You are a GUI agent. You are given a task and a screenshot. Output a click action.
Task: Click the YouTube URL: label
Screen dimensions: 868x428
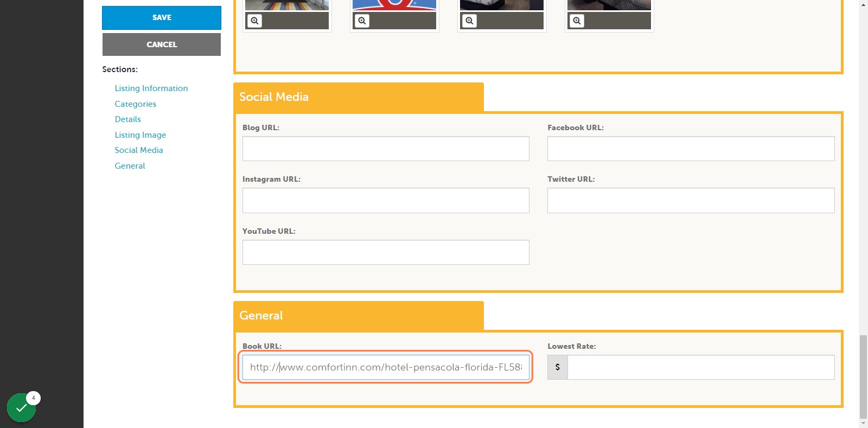click(x=269, y=231)
